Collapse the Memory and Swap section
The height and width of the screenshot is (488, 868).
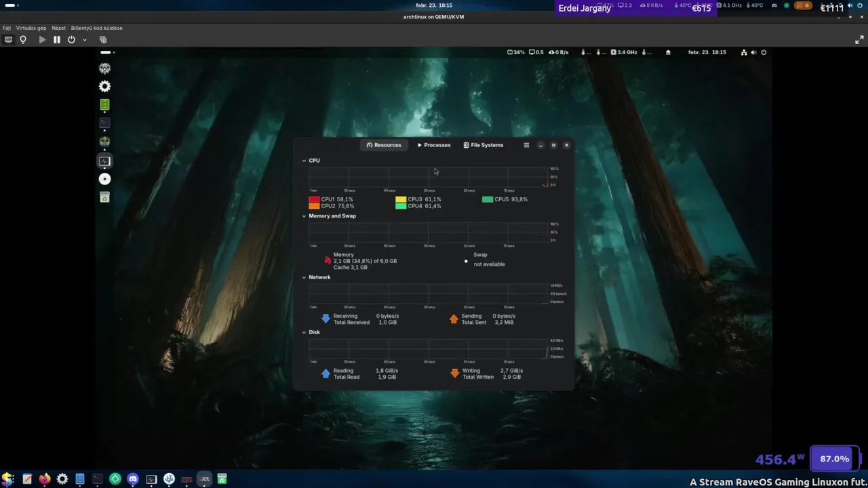[304, 216]
